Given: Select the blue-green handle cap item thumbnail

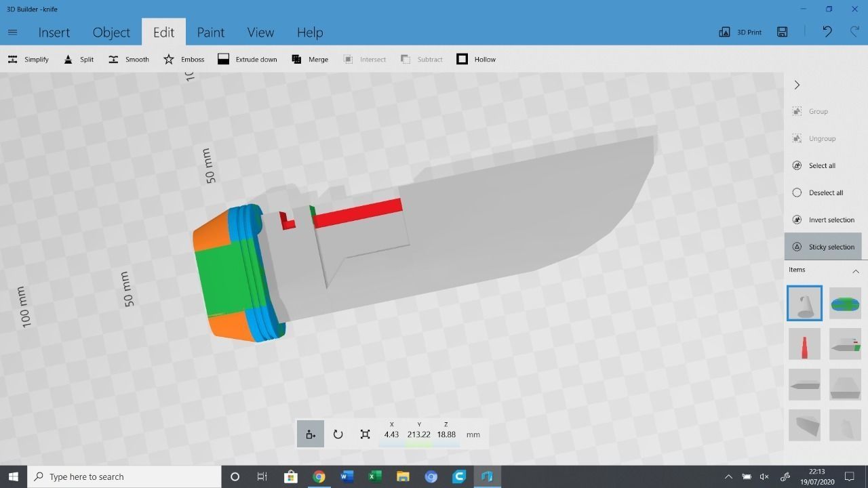Looking at the screenshot, I should 845,303.
